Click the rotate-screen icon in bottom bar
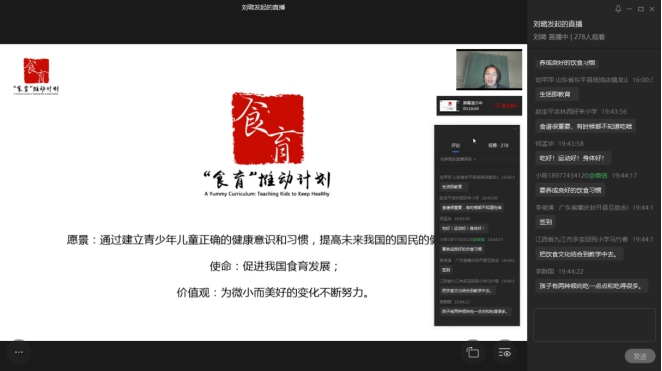Viewport: 662px width, 371px height. click(x=472, y=352)
